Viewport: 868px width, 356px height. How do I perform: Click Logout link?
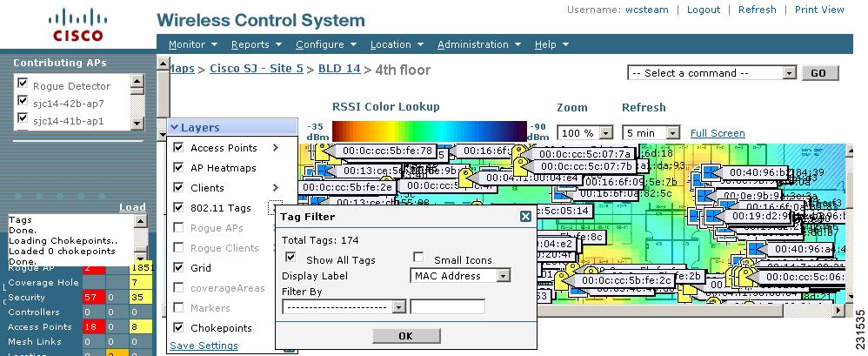coord(703,10)
